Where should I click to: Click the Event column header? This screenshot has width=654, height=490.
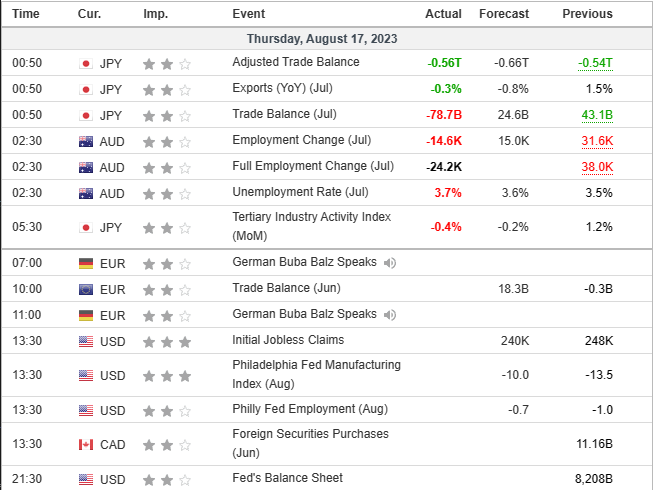tap(248, 14)
